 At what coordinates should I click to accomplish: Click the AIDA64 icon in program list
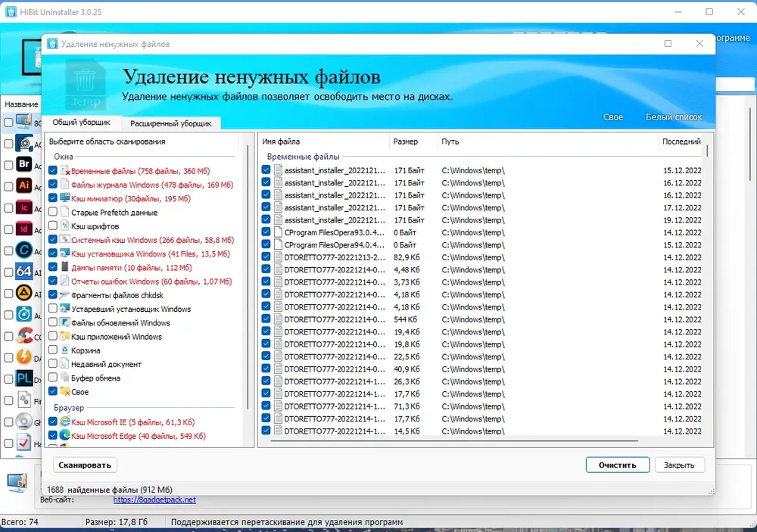(x=23, y=272)
